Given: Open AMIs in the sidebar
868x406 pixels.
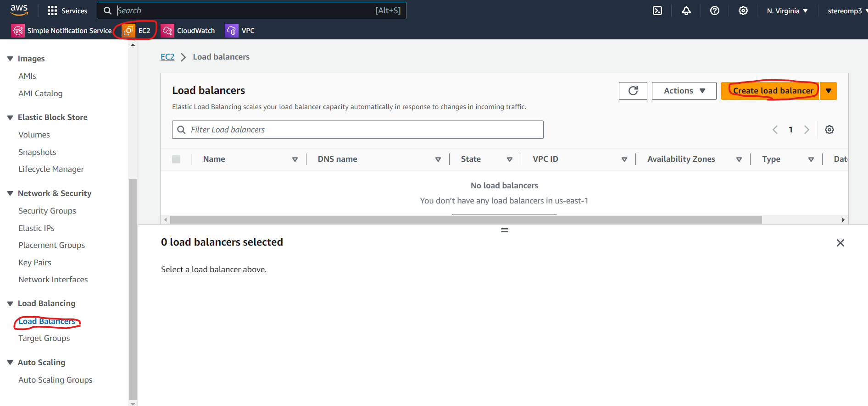Looking at the screenshot, I should tap(27, 76).
